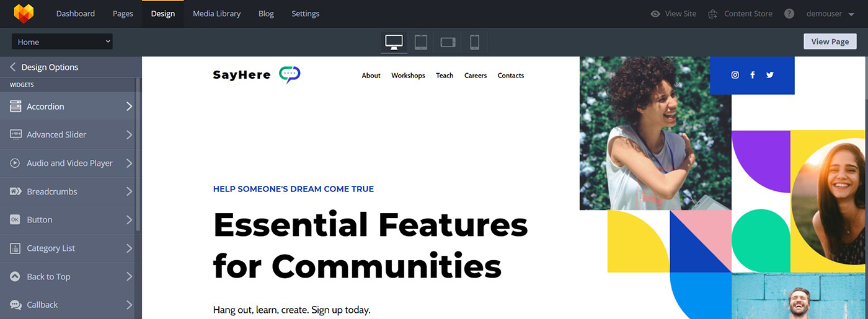Click the View Site link text
Image resolution: width=868 pixels, height=319 pixels.
[681, 14]
